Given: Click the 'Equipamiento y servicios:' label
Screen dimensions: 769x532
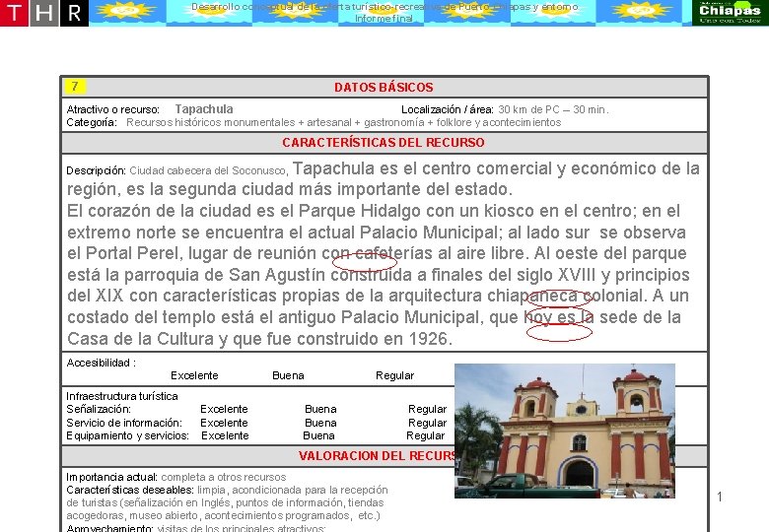Looking at the screenshot, I should click(x=127, y=436).
